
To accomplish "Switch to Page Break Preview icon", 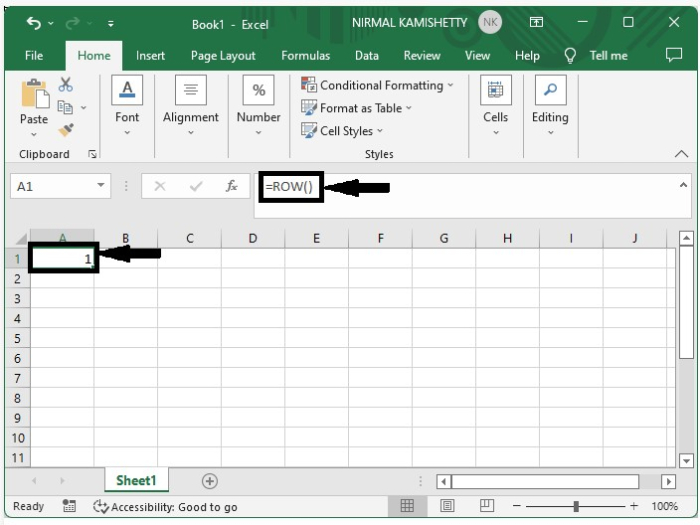I will point(487,506).
